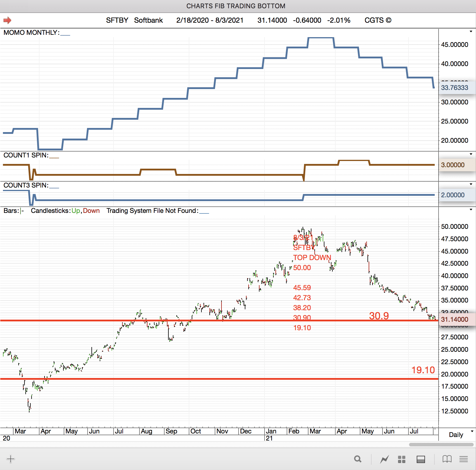Click the red 19.10 level annotation at right
This screenshot has height=470, width=476.
tap(423, 370)
